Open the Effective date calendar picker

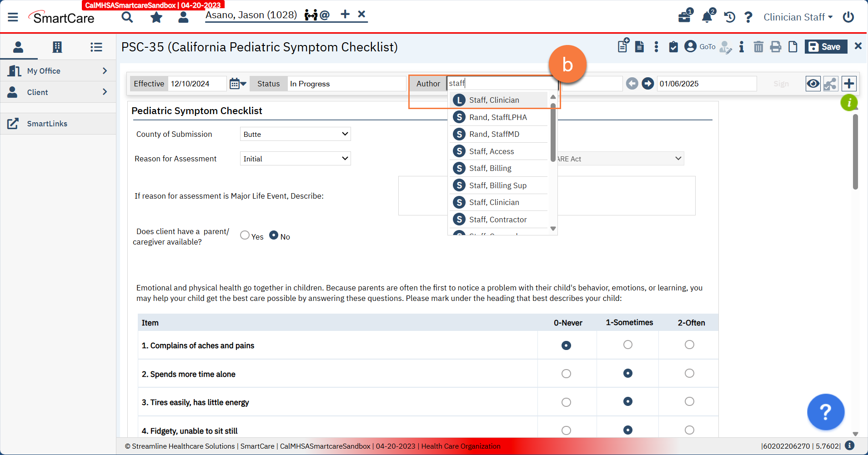(237, 84)
